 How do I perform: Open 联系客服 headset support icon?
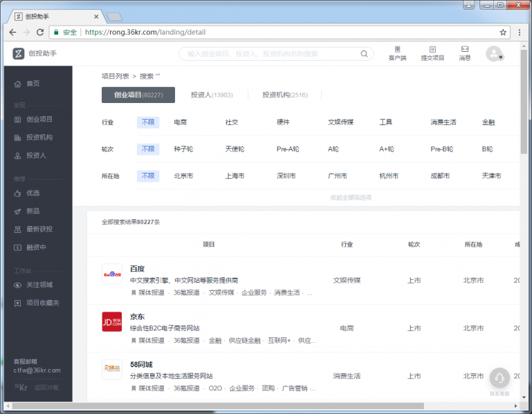tap(499, 378)
